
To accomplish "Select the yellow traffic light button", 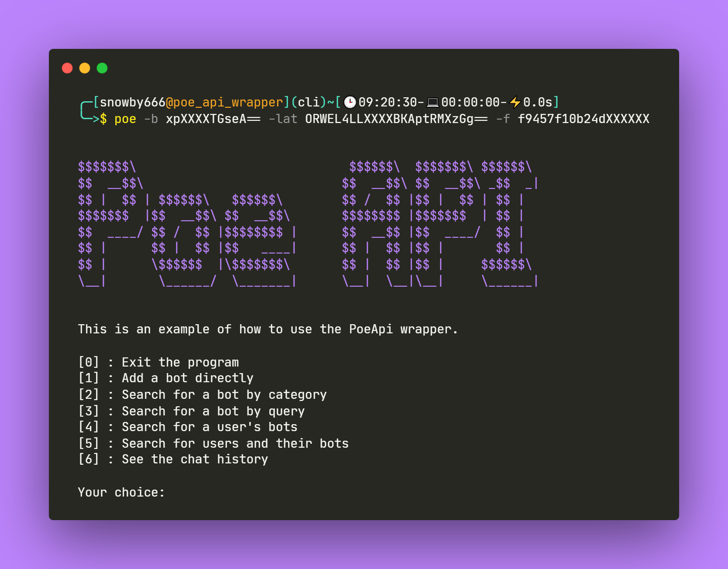I will [84, 68].
